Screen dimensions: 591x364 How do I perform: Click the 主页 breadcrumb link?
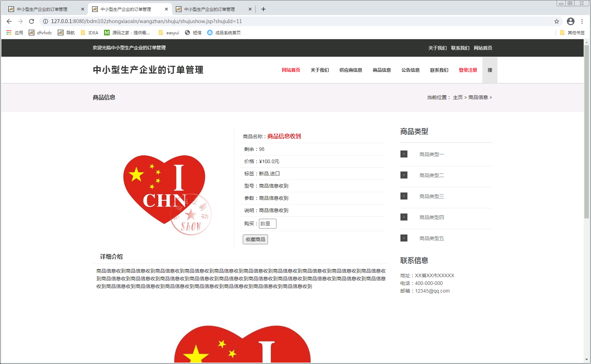(x=458, y=97)
